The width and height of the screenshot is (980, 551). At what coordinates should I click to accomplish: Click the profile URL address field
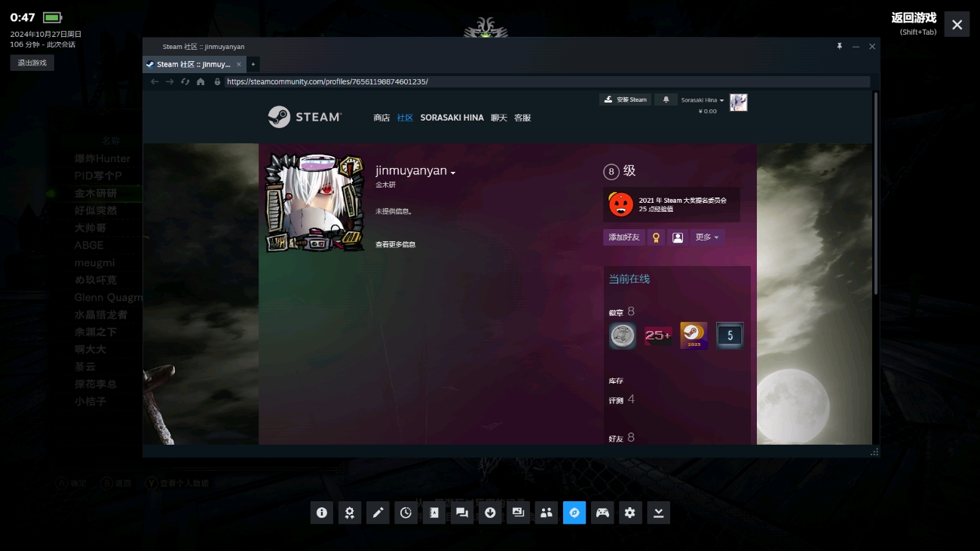click(547, 81)
